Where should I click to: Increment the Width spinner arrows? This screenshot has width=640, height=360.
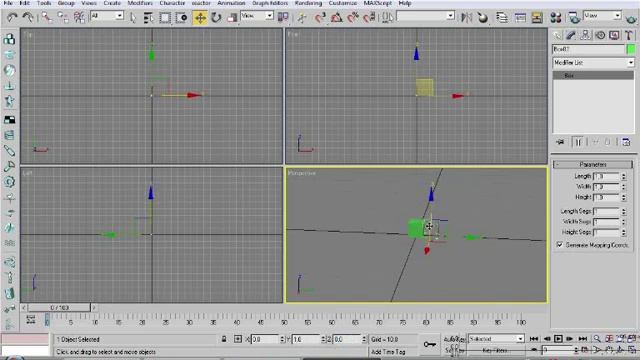pyautogui.click(x=624, y=187)
